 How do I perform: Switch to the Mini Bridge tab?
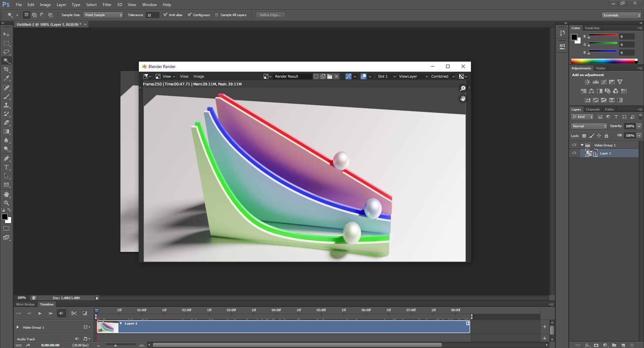coord(25,304)
